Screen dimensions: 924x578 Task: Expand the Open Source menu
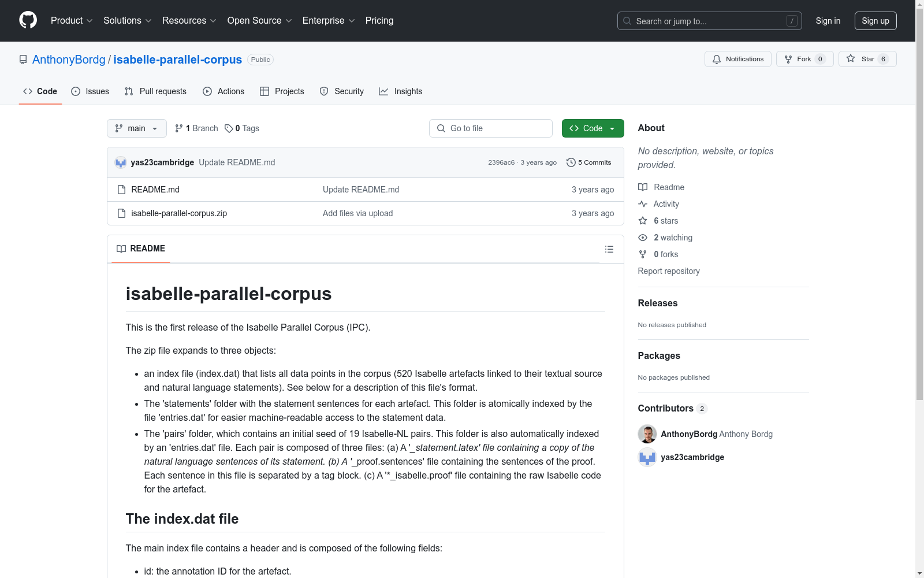260,21
